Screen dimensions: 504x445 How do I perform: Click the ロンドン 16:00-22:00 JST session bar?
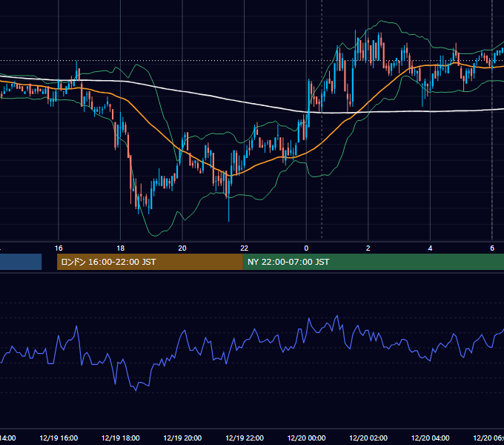click(x=150, y=262)
